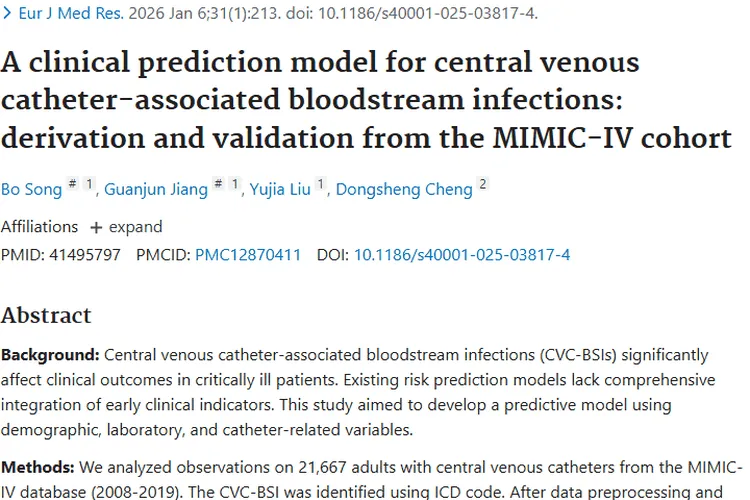Click the PMID number 41495797
The width and height of the screenshot is (750, 500).
click(x=83, y=255)
